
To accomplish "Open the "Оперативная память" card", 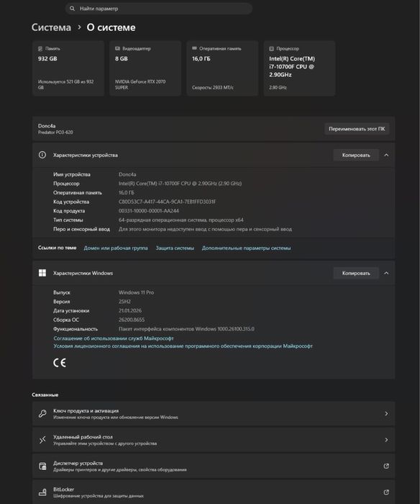I will click(222, 68).
